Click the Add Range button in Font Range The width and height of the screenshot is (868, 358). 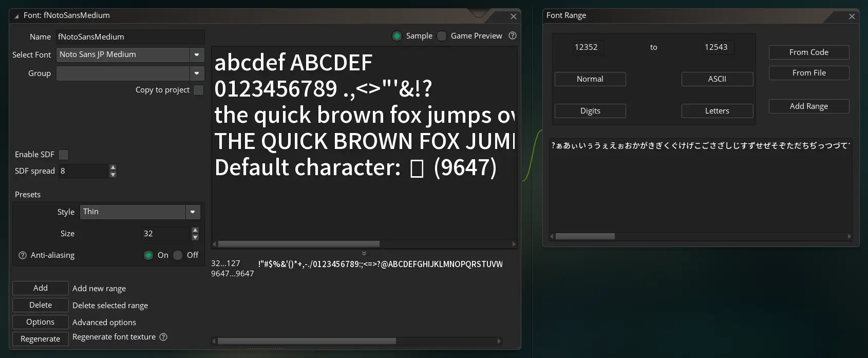point(809,106)
